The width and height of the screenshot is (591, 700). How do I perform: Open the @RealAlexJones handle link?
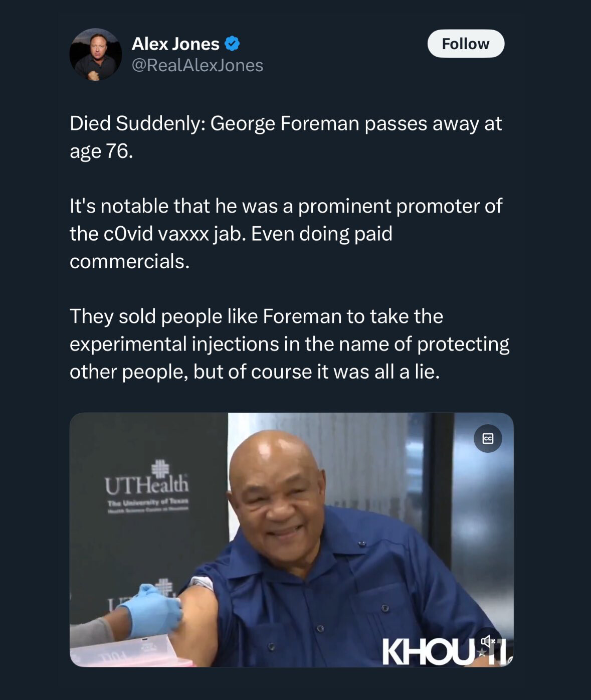tap(197, 65)
